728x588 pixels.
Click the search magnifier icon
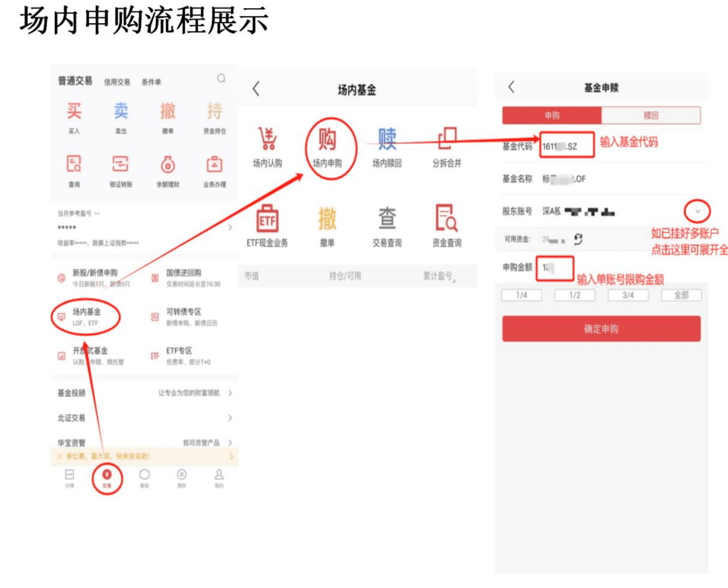221,78
